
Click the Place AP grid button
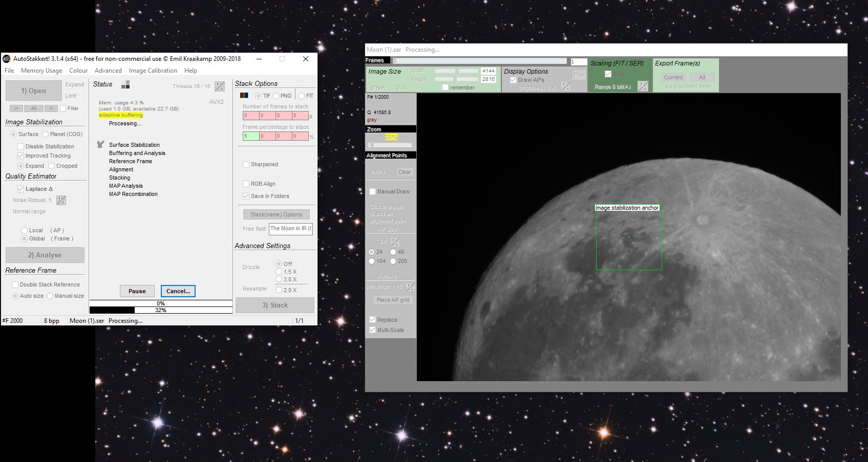pyautogui.click(x=392, y=300)
